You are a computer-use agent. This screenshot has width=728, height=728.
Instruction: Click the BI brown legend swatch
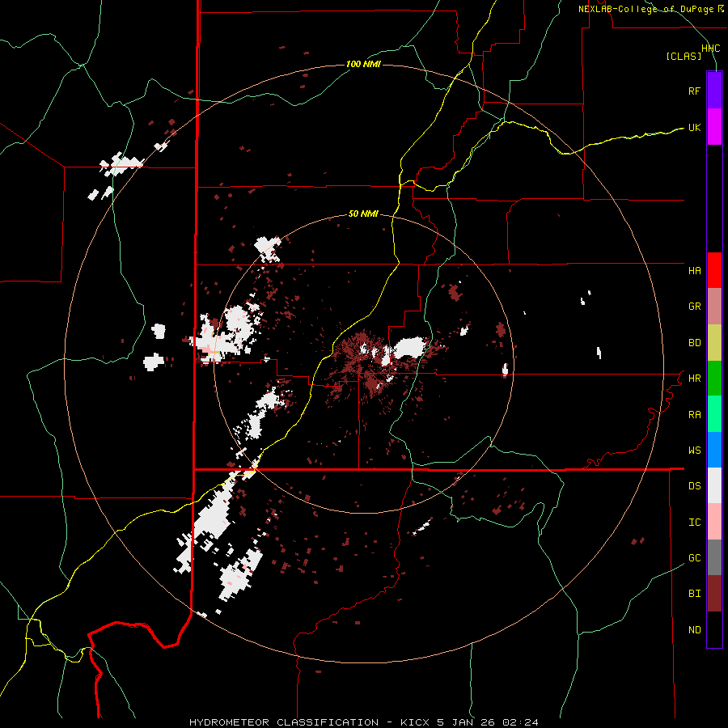714,594
